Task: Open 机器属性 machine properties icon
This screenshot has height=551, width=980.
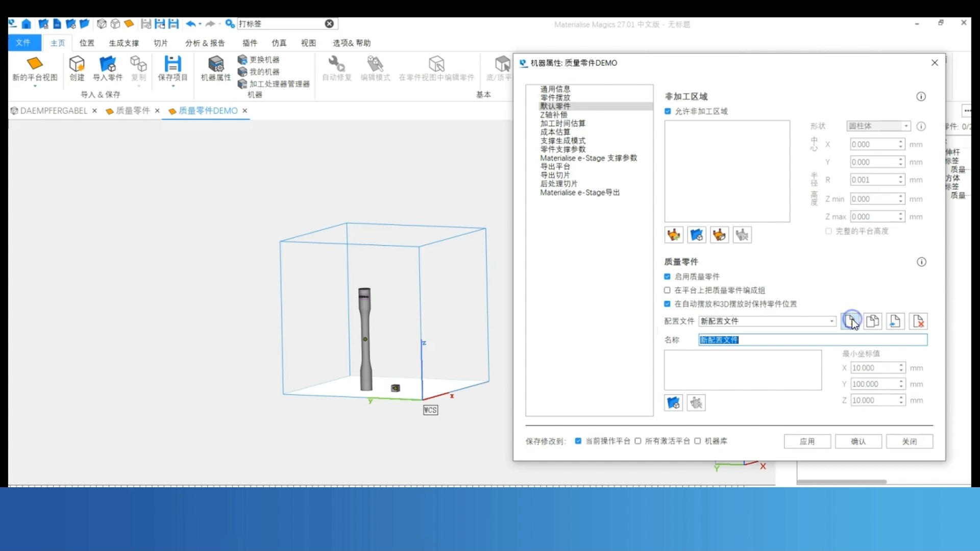Action: [216, 64]
